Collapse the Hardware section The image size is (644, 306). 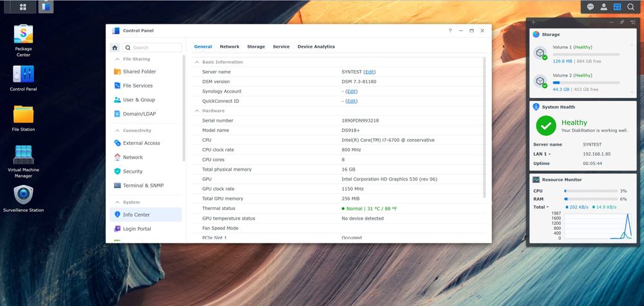coord(196,111)
